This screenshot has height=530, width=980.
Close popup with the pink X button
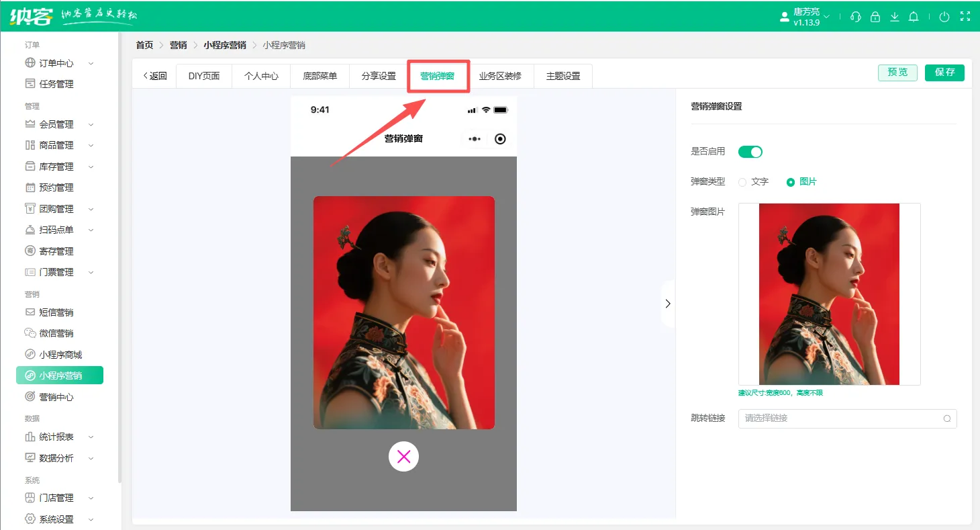403,457
